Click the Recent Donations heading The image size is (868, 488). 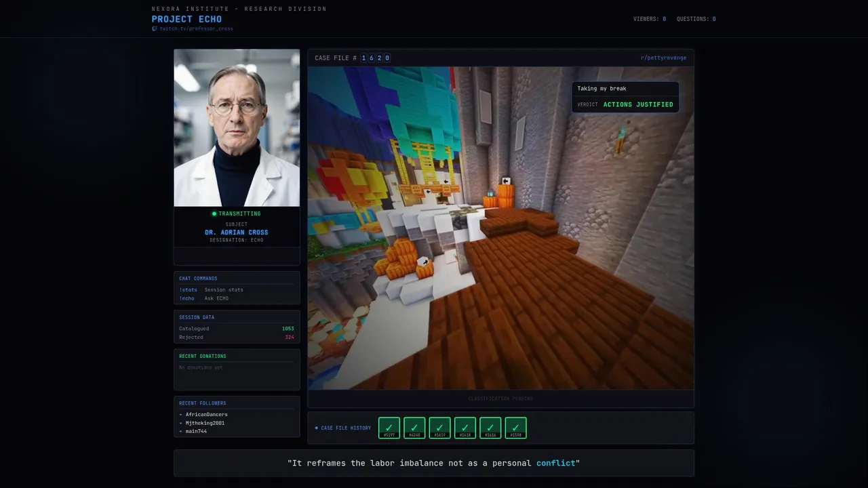coord(203,356)
